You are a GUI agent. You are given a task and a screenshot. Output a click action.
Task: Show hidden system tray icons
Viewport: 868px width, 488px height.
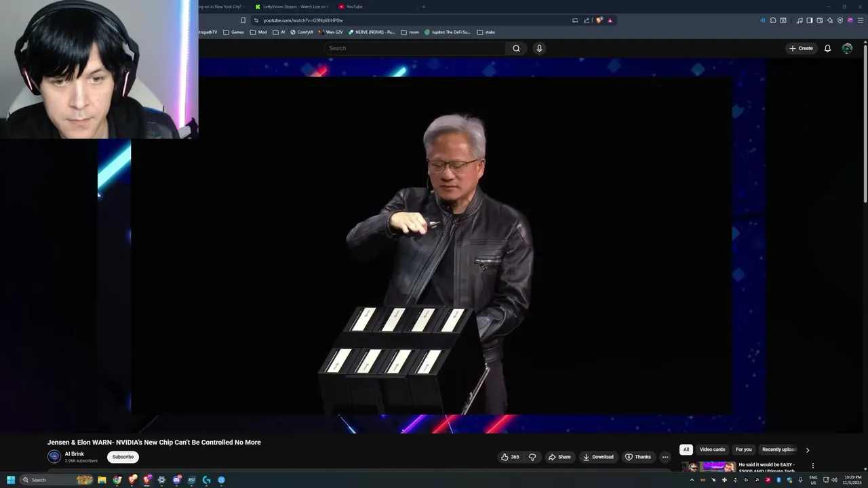pos(692,480)
